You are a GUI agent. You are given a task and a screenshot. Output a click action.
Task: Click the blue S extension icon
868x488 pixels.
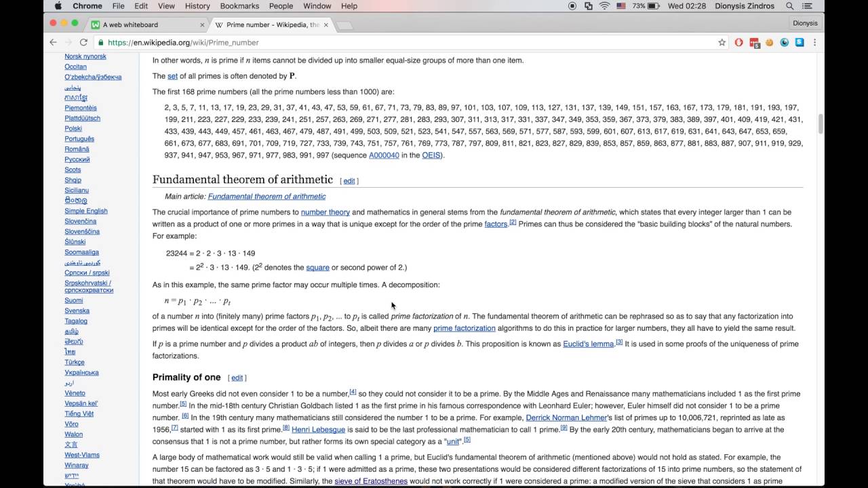click(800, 42)
